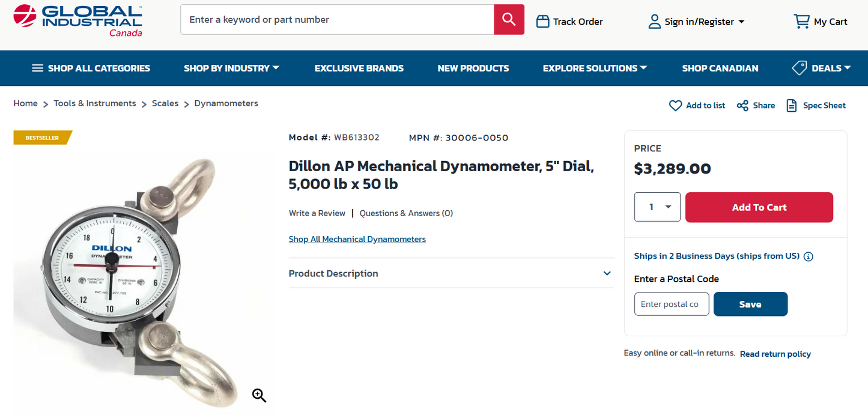This screenshot has width=868, height=418.
Task: Click the postal code input field
Action: pyautogui.click(x=671, y=304)
